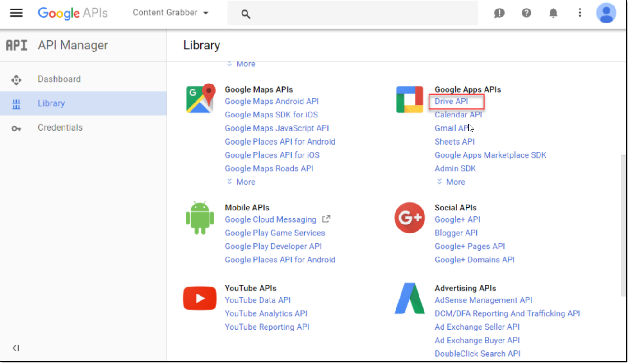Open the hamburger navigation menu
This screenshot has width=629, height=364.
pyautogui.click(x=16, y=13)
